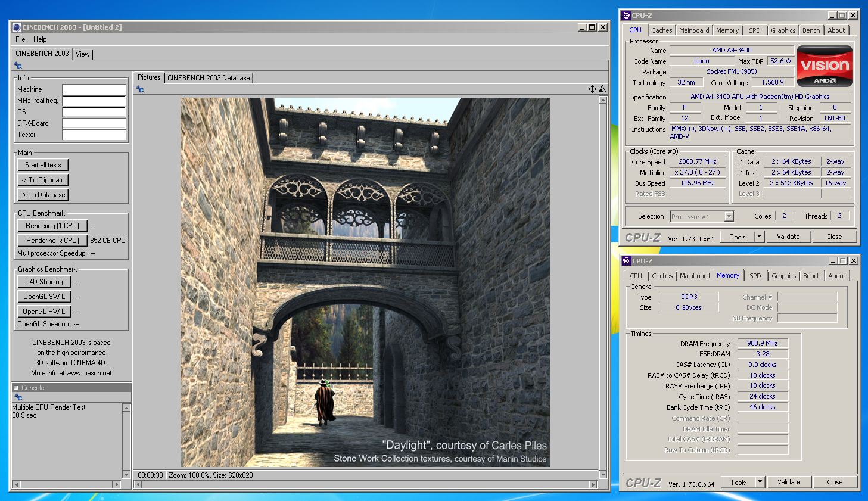
Task: Open Bench tab in upper CPU-Z window
Action: pyautogui.click(x=811, y=30)
